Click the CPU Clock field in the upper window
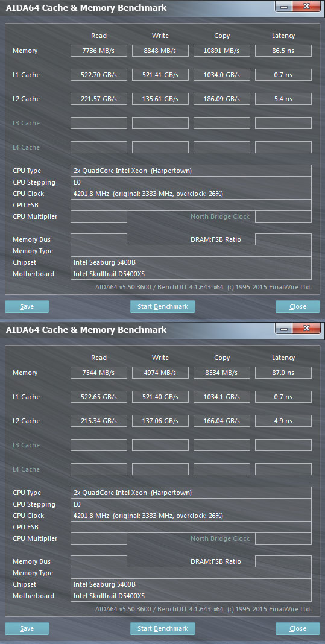 tap(191, 194)
